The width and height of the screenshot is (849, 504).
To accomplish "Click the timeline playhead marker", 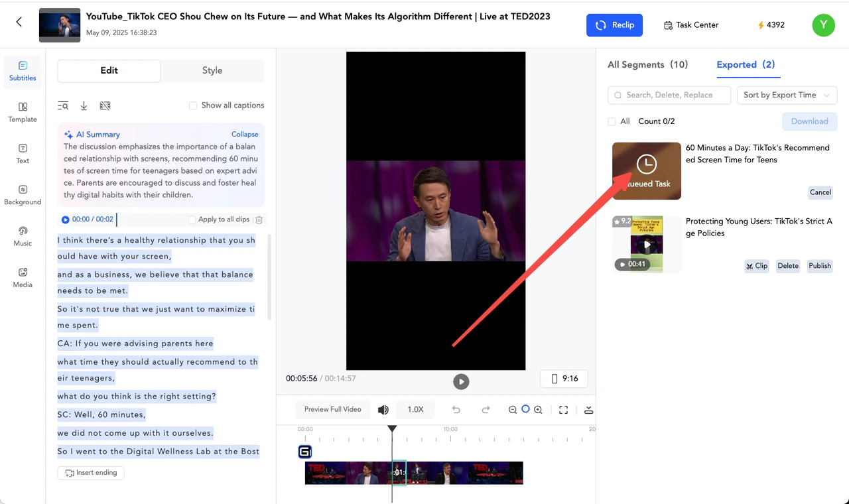I will [392, 429].
